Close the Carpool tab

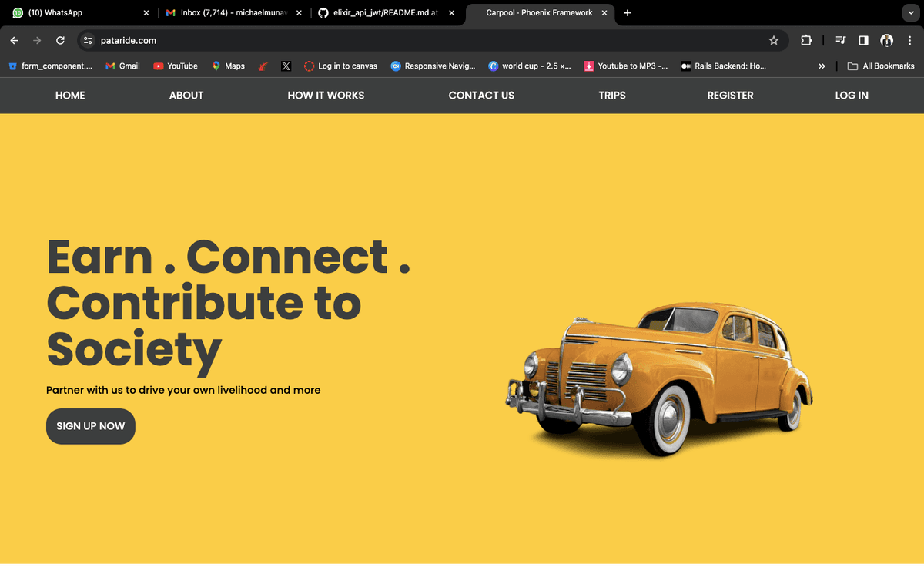tap(604, 13)
